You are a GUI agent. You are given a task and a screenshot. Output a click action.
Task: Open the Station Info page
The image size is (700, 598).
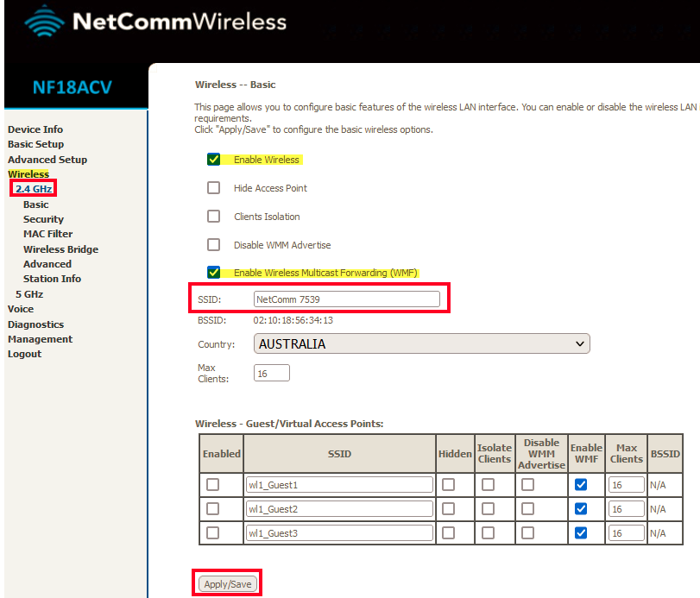52,278
